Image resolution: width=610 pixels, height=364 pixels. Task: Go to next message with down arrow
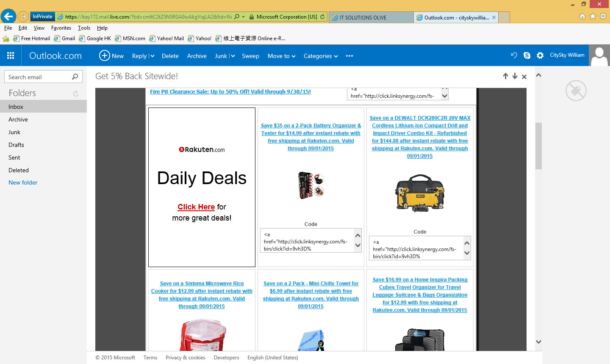[x=515, y=76]
